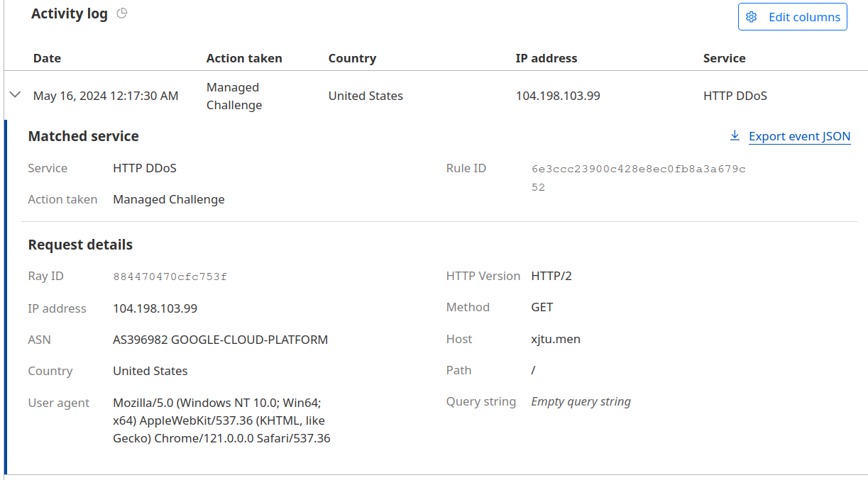Select the IP address column header
Viewport: 868px width, 480px height.
pos(546,58)
